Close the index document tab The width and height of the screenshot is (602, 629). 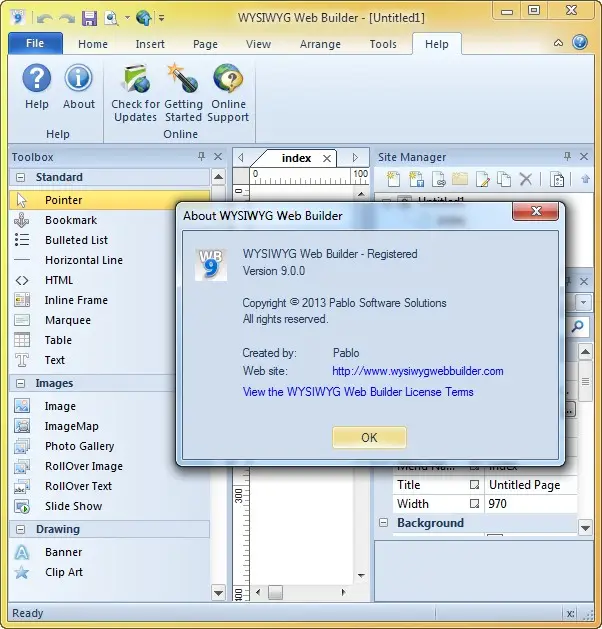[327, 158]
